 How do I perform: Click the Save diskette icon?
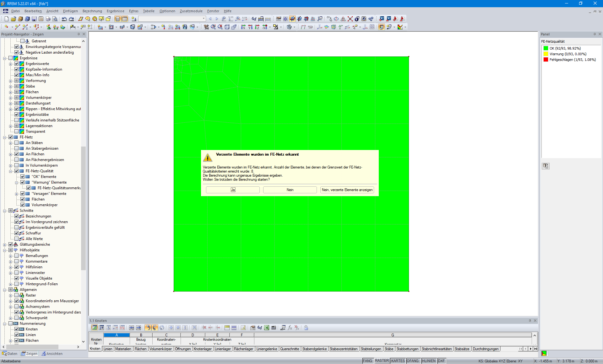tap(34, 19)
